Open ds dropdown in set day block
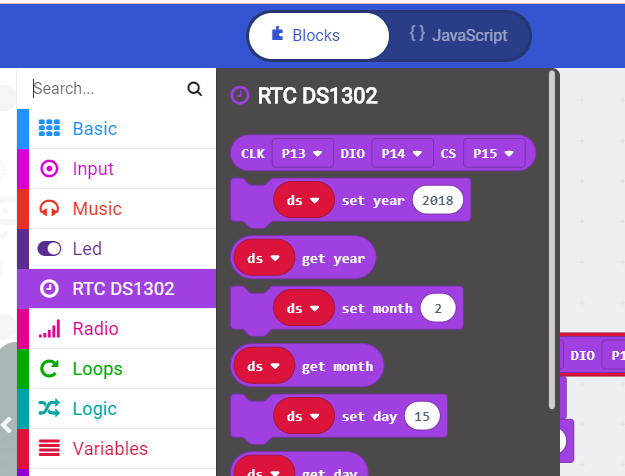 click(303, 416)
